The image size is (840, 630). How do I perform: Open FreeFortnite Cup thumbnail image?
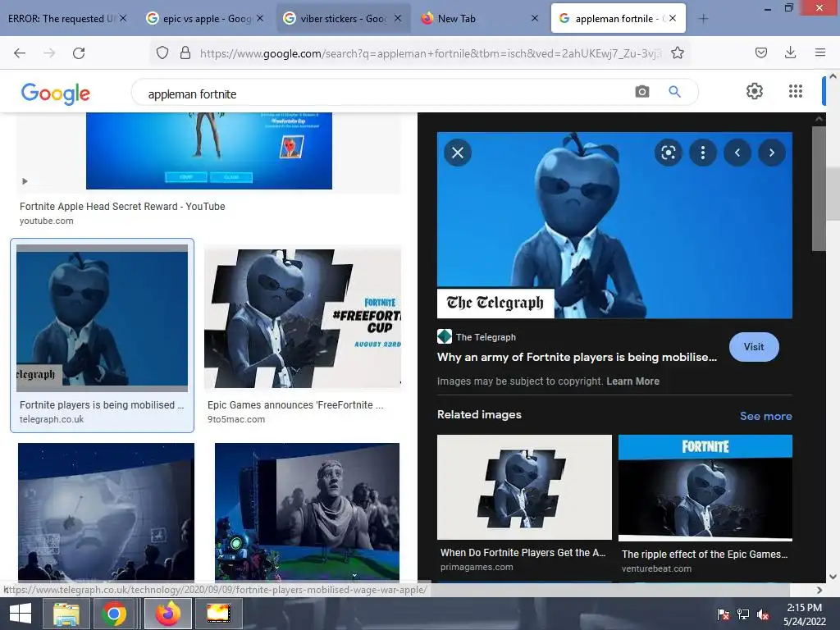click(303, 317)
